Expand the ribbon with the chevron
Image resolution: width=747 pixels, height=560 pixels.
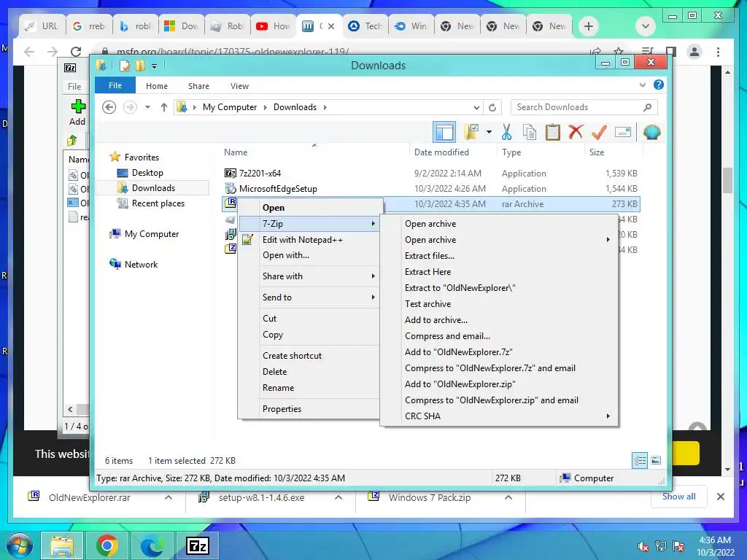643,85
